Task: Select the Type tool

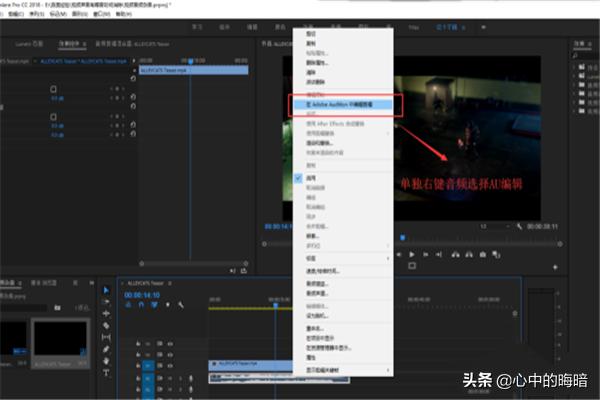Action: 106,372
